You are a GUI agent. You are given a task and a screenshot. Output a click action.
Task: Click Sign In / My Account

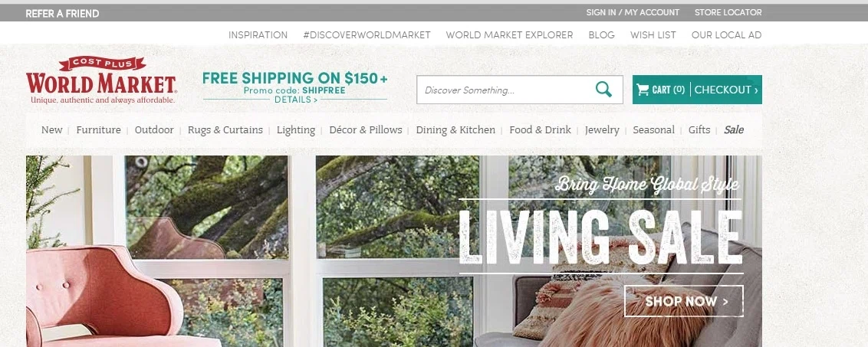pyautogui.click(x=633, y=12)
